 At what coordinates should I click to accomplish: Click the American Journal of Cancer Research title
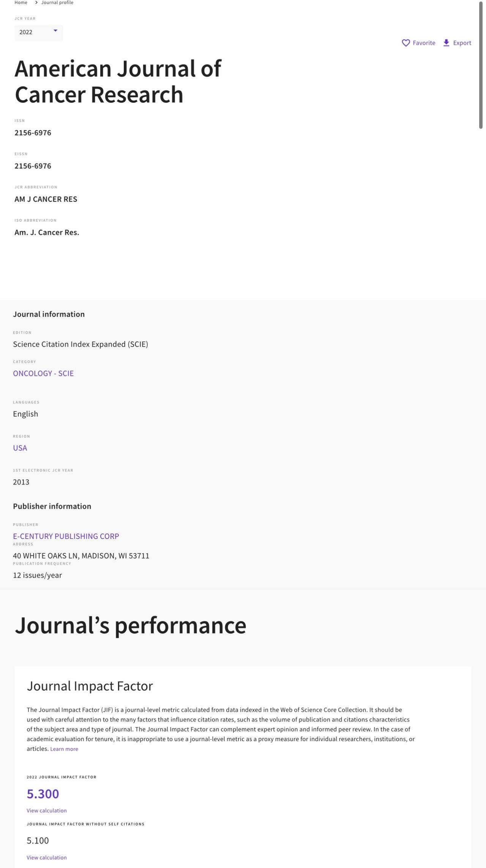(x=118, y=81)
